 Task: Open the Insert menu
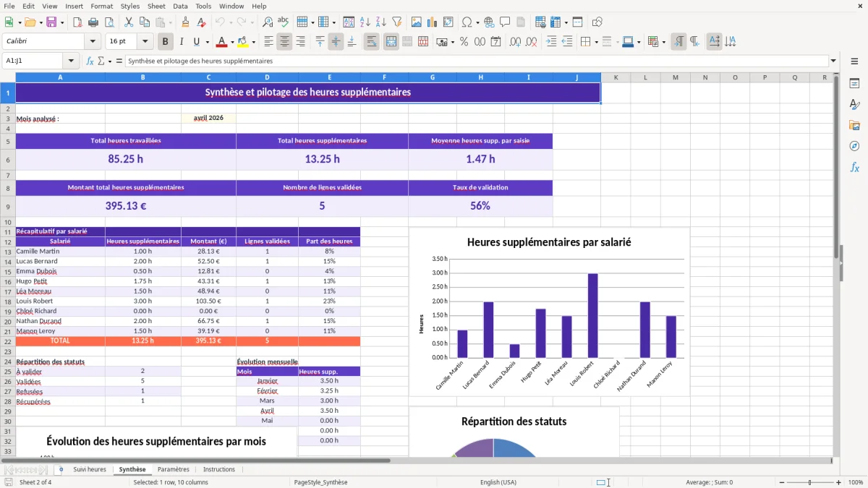(74, 6)
